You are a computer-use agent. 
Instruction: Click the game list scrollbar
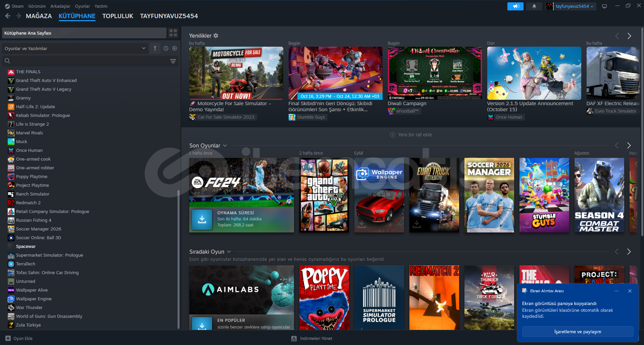[x=178, y=259]
